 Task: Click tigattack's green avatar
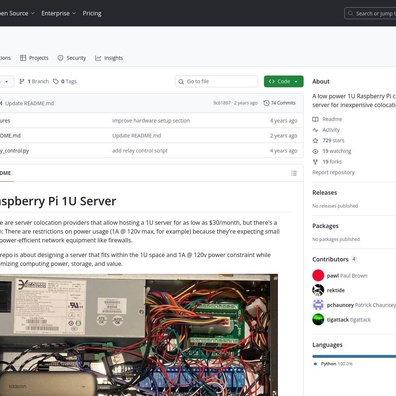318,319
